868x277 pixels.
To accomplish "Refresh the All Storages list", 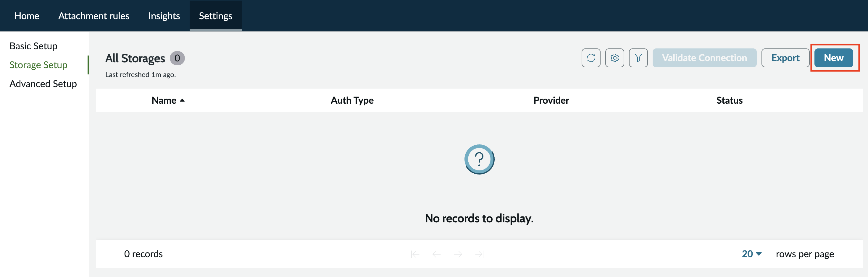I will click(x=591, y=58).
